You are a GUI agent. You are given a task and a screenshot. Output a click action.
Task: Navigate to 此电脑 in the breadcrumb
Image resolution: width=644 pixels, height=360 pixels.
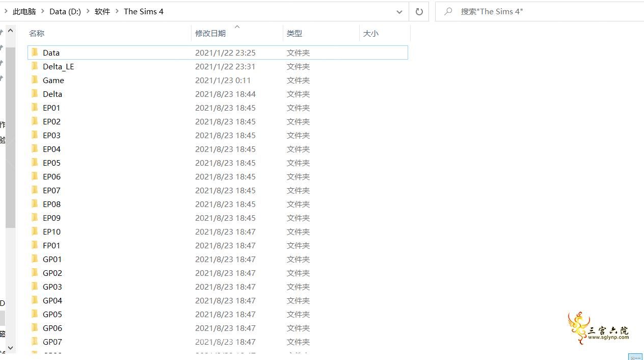point(24,11)
